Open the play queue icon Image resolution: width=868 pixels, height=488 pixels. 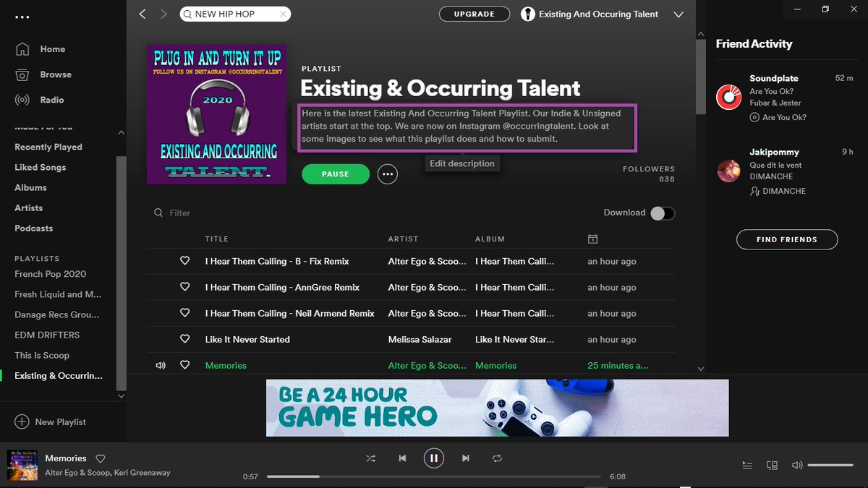[x=746, y=465]
